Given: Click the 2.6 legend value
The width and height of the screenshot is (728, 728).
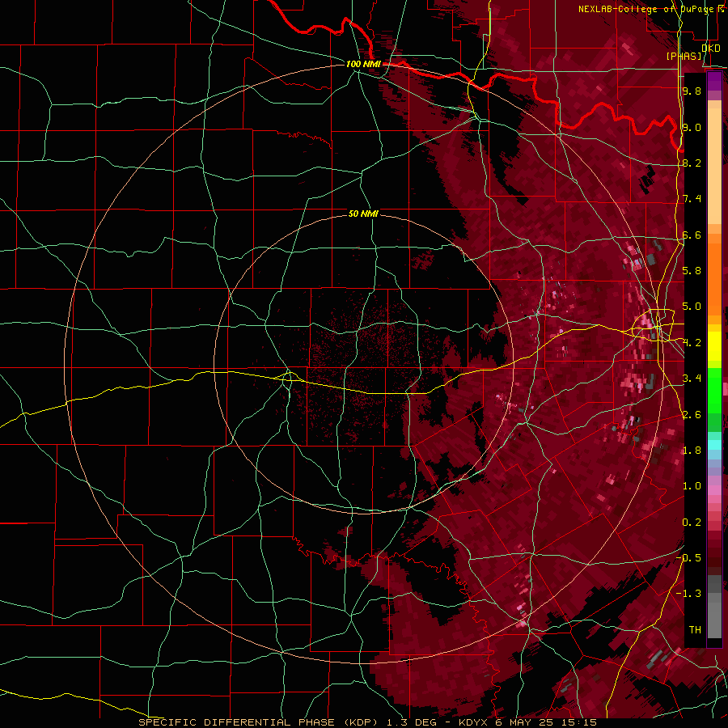Looking at the screenshot, I should tap(692, 415).
